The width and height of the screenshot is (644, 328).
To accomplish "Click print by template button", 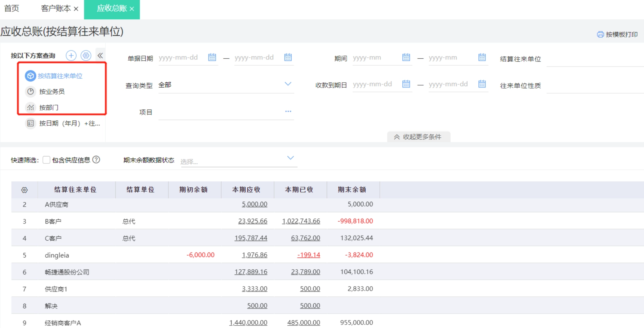I will (617, 34).
